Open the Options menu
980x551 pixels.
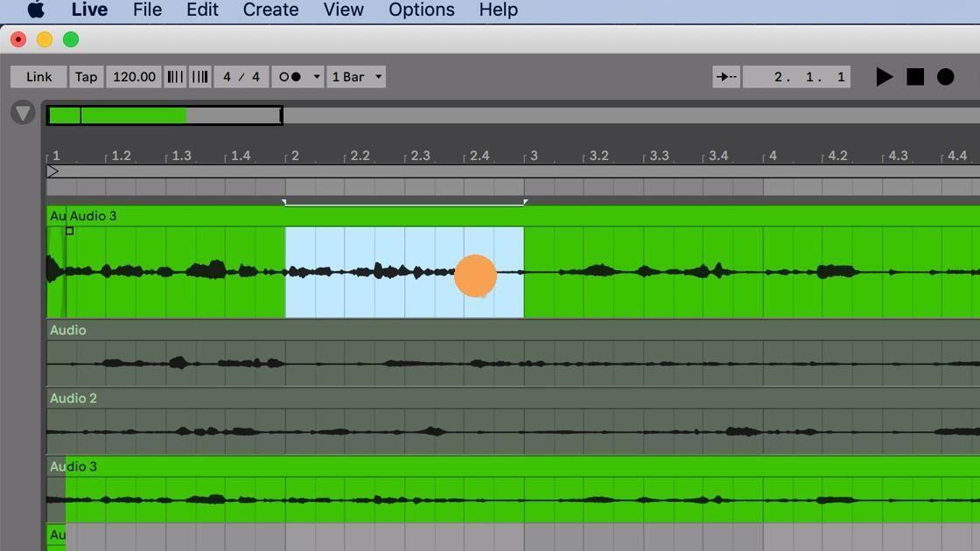pos(421,10)
